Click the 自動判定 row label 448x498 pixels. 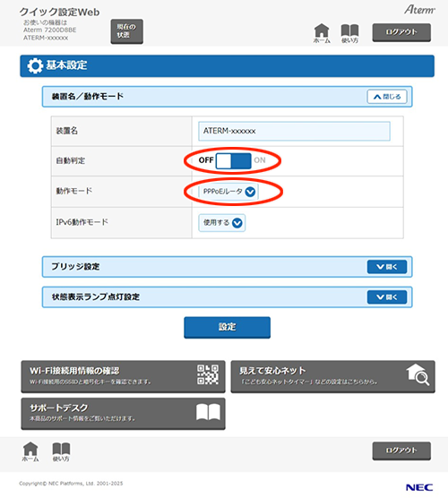[71, 160]
